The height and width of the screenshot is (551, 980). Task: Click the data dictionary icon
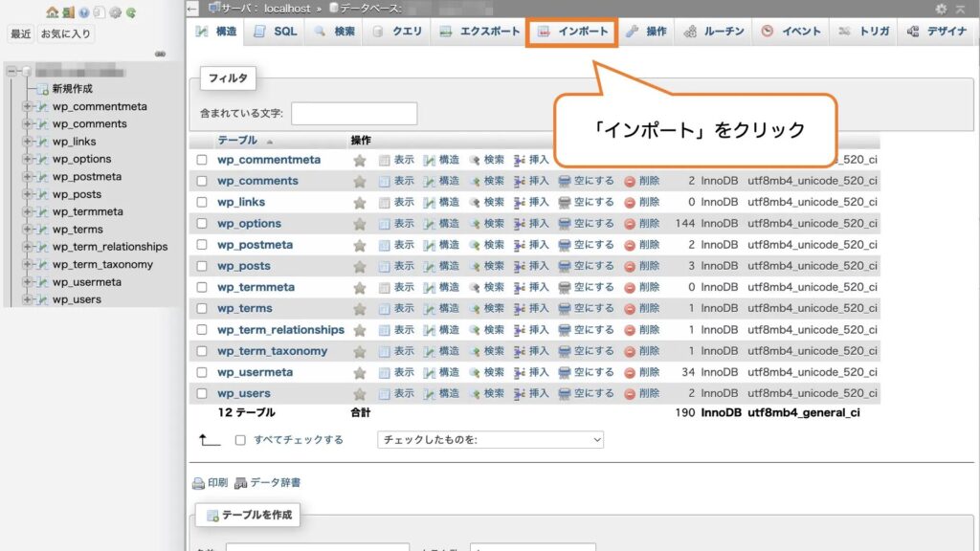[240, 483]
